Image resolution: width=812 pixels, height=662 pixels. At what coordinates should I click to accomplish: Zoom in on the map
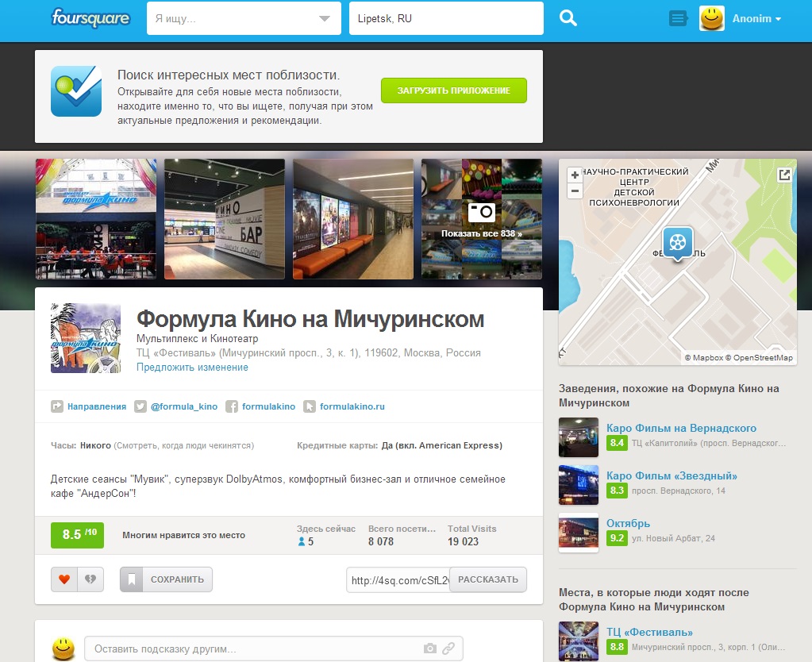pos(575,175)
